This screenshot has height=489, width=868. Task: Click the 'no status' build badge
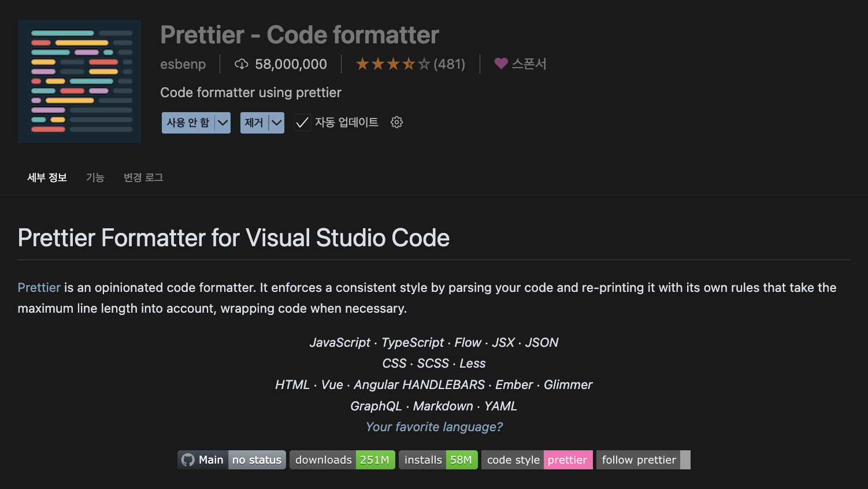tap(257, 460)
